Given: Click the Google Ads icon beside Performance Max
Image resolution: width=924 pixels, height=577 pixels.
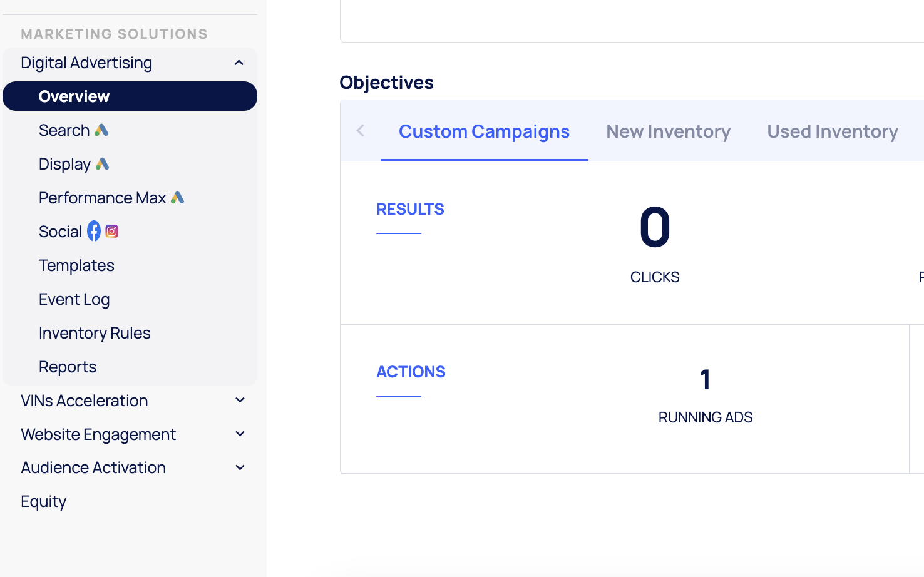Looking at the screenshot, I should pyautogui.click(x=178, y=198).
